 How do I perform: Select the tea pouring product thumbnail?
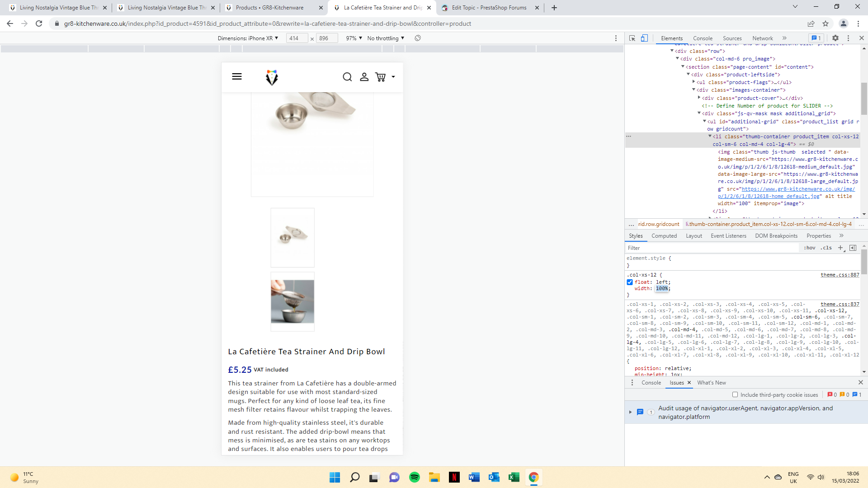[292, 301]
